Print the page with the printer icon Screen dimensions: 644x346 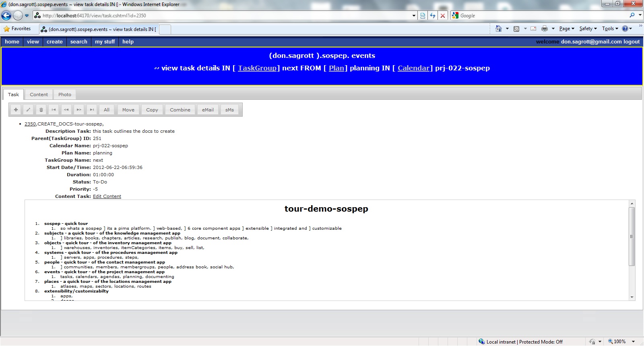[x=545, y=29]
